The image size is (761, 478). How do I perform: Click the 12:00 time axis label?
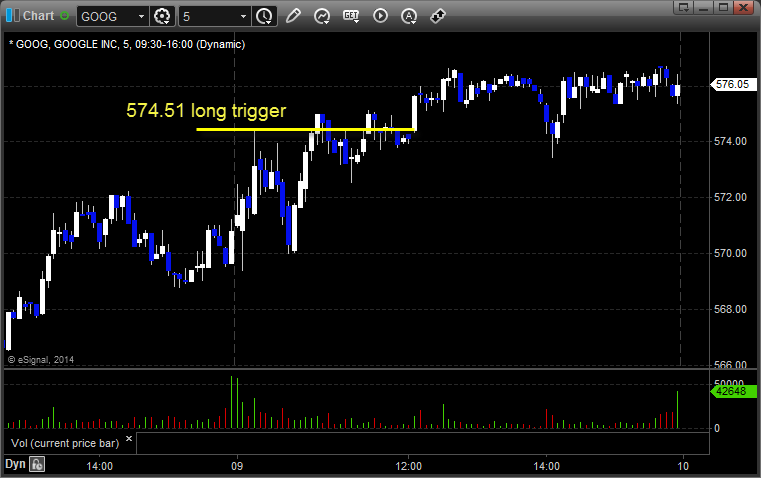coord(409,466)
